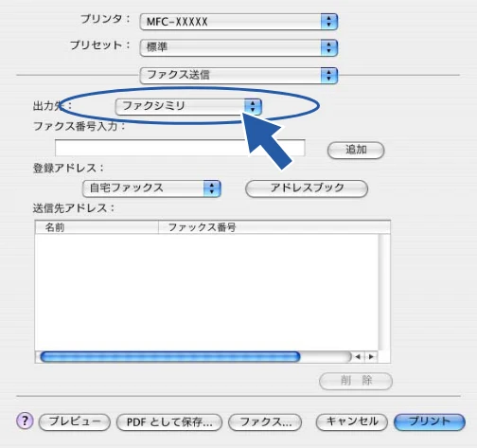
Task: Click the 削除 button
Action: pyautogui.click(x=356, y=381)
